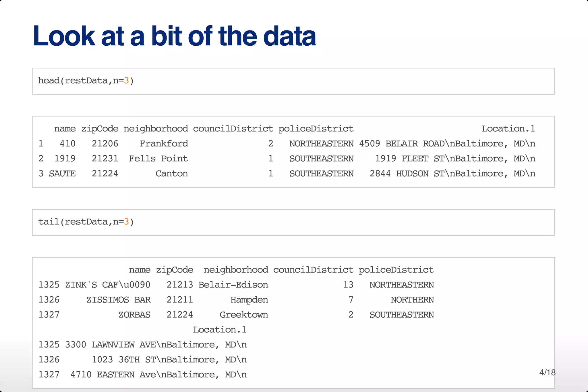The width and height of the screenshot is (588, 392).
Task: Click 'councilDistrict' header in head output
Action: click(x=233, y=129)
